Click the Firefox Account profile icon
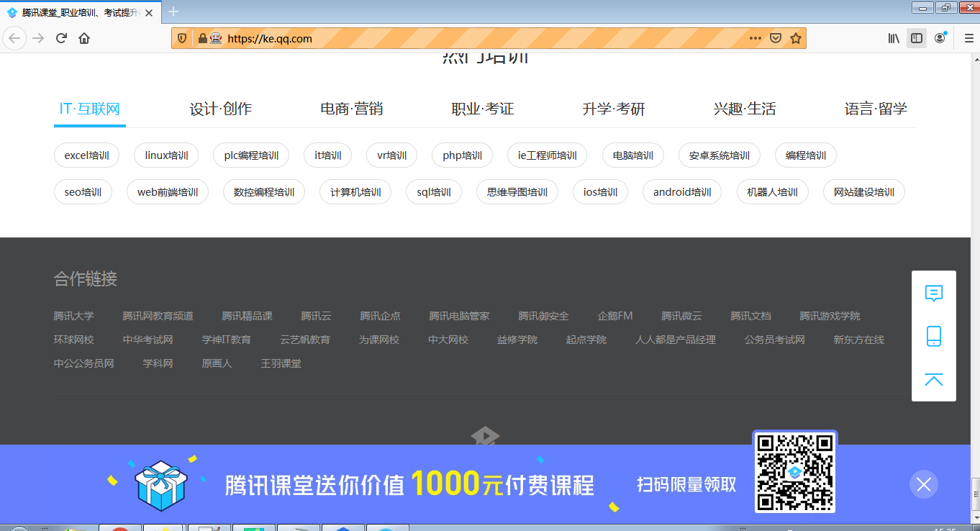Image resolution: width=980 pixels, height=531 pixels. [x=940, y=38]
